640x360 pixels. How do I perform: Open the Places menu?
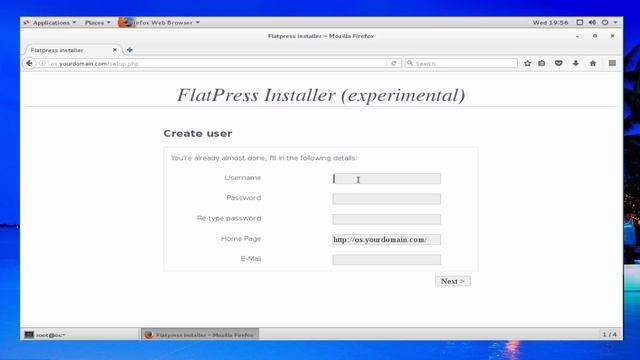pyautogui.click(x=98, y=23)
